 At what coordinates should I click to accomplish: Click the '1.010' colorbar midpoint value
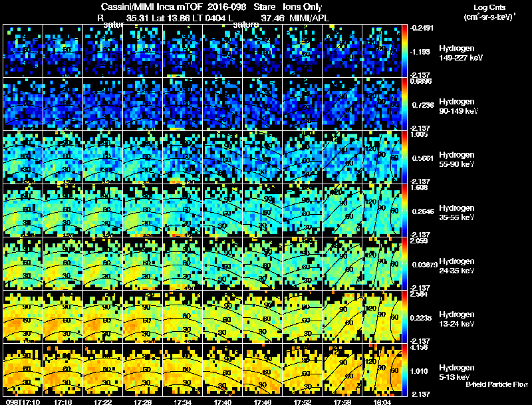[x=419, y=371]
